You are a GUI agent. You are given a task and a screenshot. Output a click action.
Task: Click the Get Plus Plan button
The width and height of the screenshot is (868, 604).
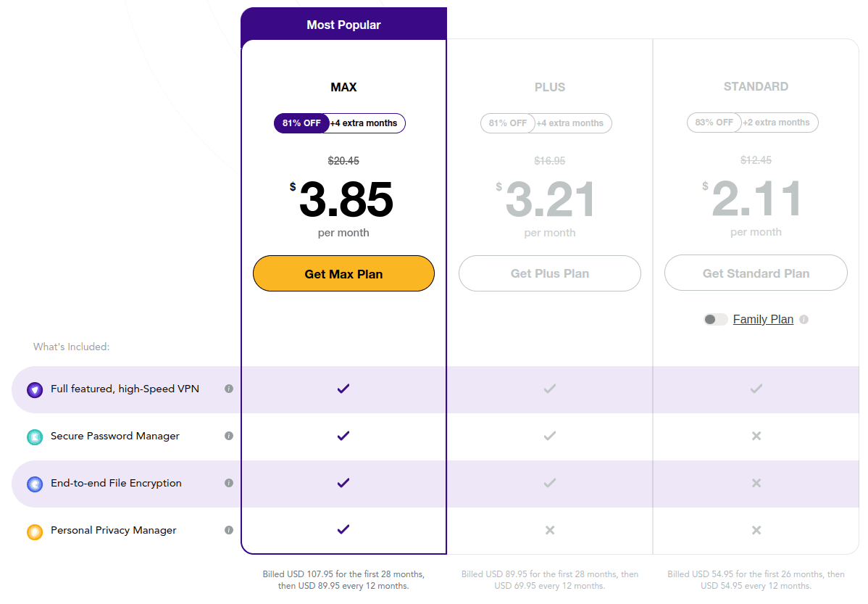(549, 273)
